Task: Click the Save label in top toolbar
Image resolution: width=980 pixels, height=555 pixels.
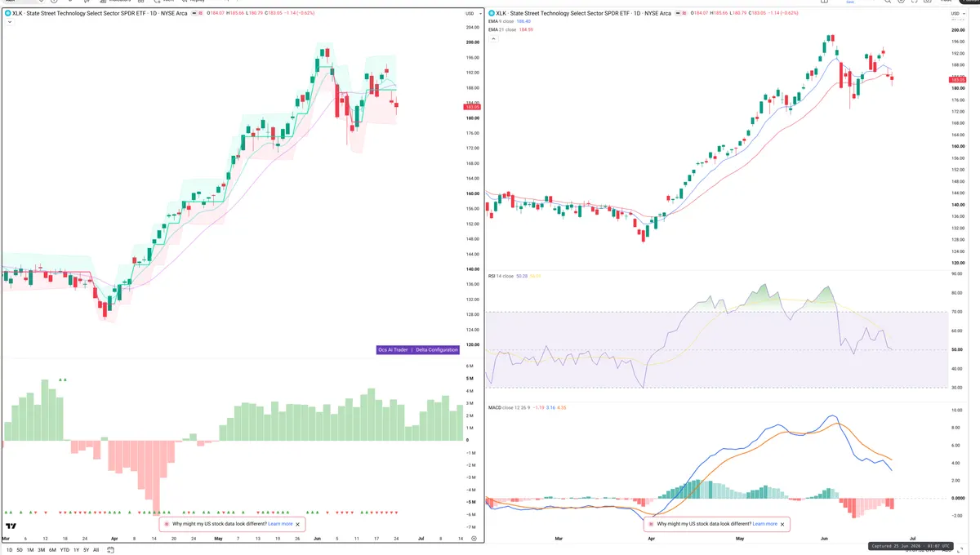Action: [850, 2]
